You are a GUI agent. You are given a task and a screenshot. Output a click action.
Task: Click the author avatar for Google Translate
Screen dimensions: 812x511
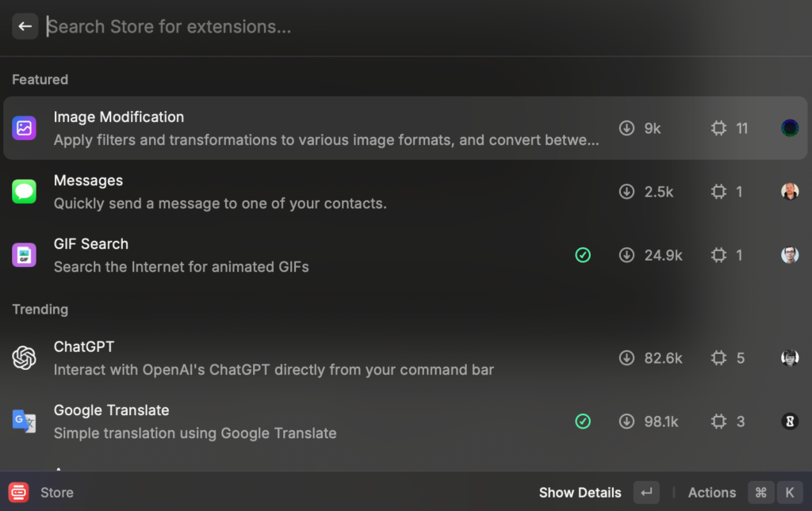tap(790, 421)
